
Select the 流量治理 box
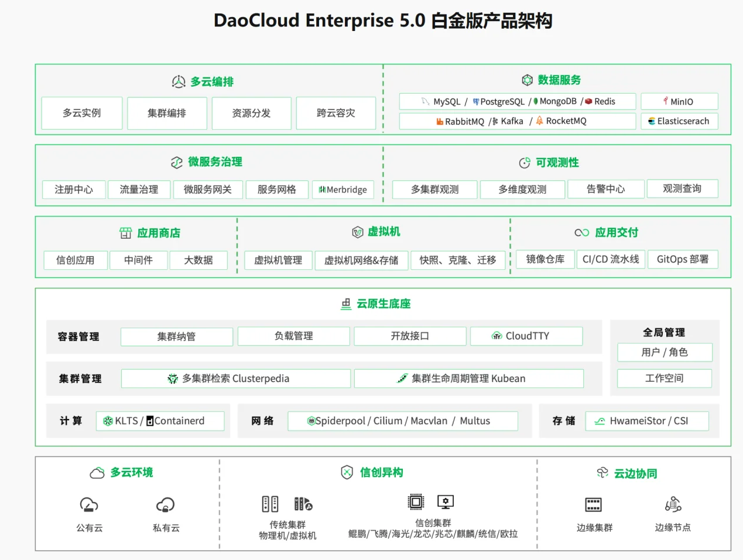(139, 190)
